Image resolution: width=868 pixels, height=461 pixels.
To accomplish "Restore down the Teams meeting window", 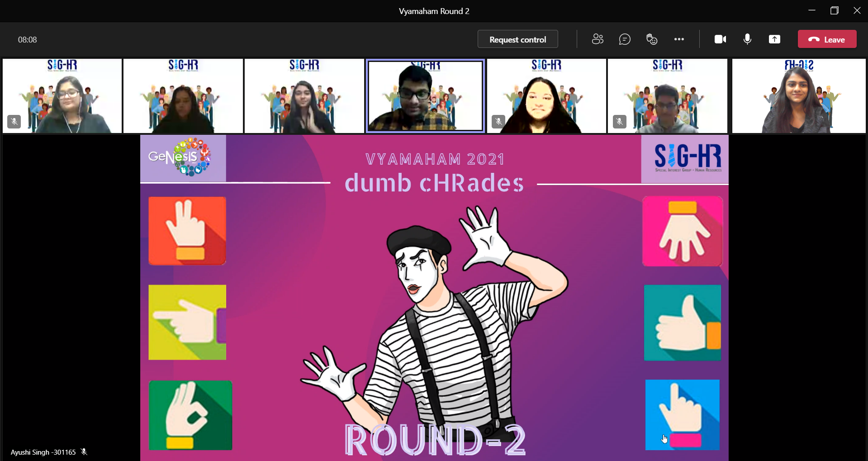I will 835,11.
